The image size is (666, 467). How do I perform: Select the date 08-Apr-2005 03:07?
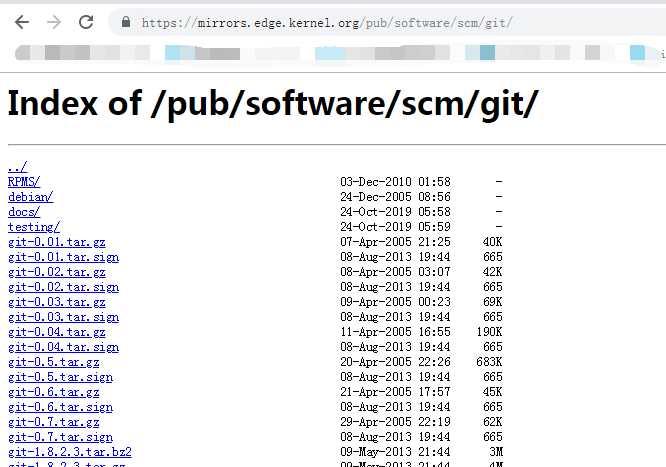click(395, 272)
